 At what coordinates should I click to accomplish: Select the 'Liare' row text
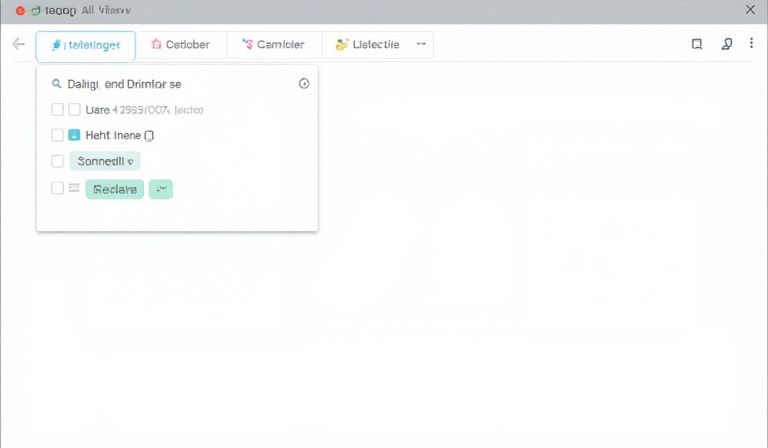(144, 110)
